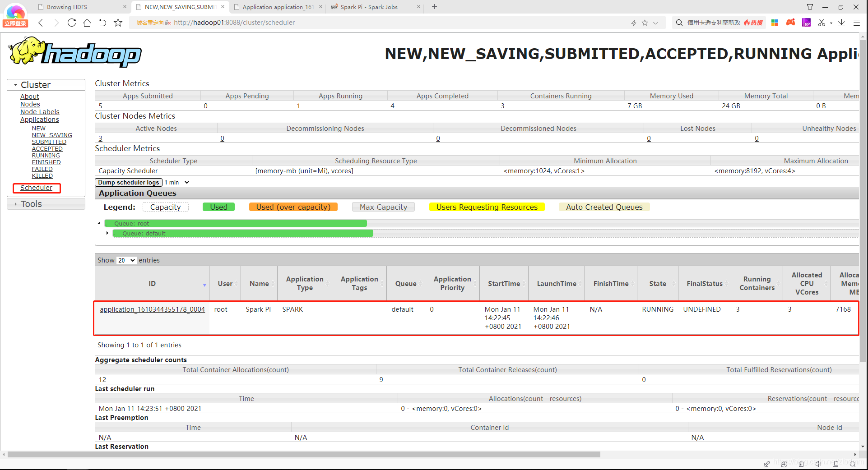Expand the Queue: default tree node
Image resolution: width=868 pixels, height=470 pixels.
coord(107,233)
